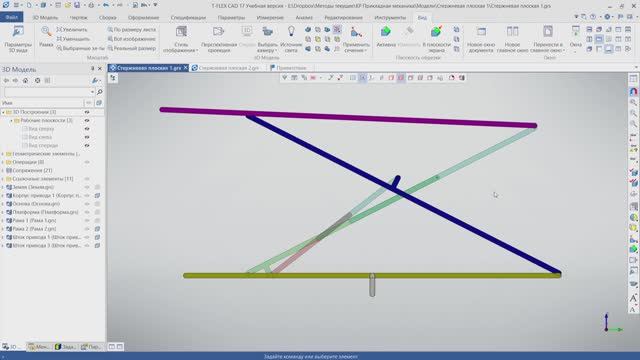Open the Файл menu
This screenshot has height=360, width=640.
click(x=11, y=17)
